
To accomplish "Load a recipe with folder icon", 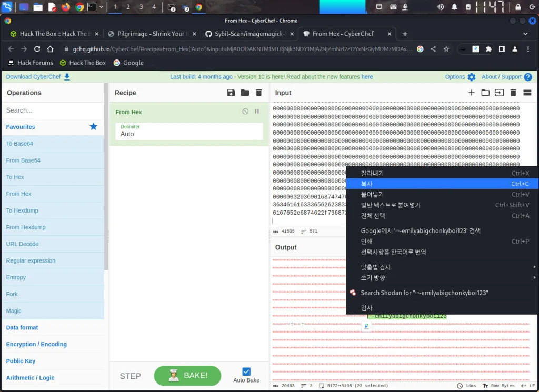I will pos(245,93).
